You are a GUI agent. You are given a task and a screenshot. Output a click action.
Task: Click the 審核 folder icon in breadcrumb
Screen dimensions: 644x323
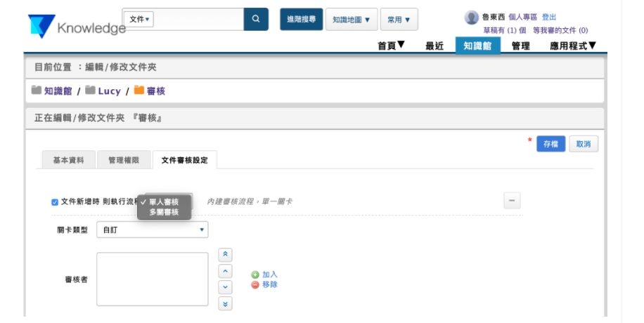pos(139,91)
